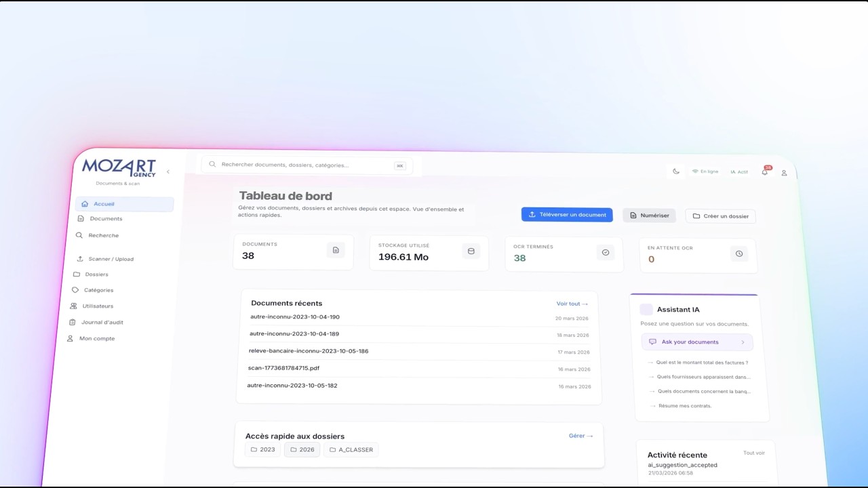This screenshot has height=488, width=868.
Task: Open the A_CLASSER quick access folder
Action: (351, 450)
